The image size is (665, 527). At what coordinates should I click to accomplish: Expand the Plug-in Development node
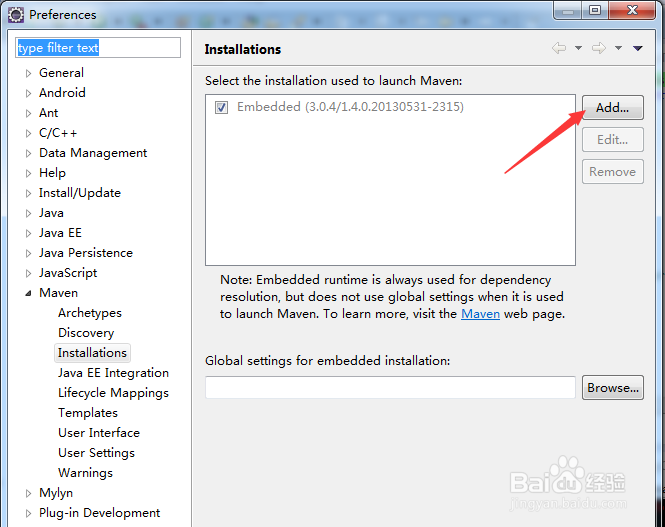pos(28,513)
